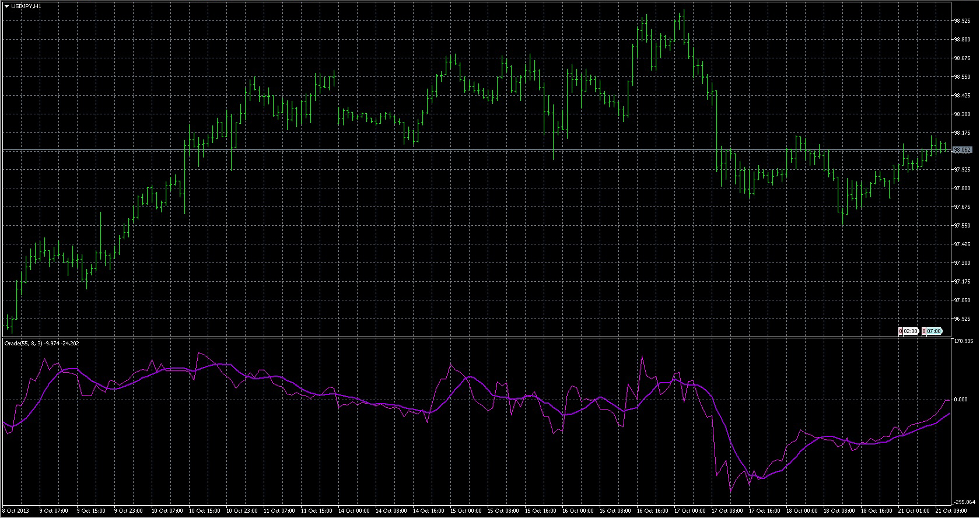Click the 170.935 indicator scale value

point(963,341)
